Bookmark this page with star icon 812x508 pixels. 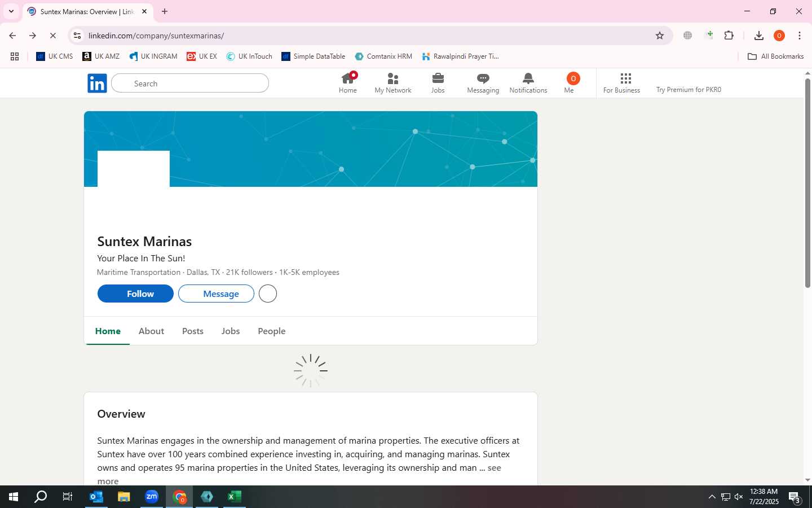pos(660,36)
